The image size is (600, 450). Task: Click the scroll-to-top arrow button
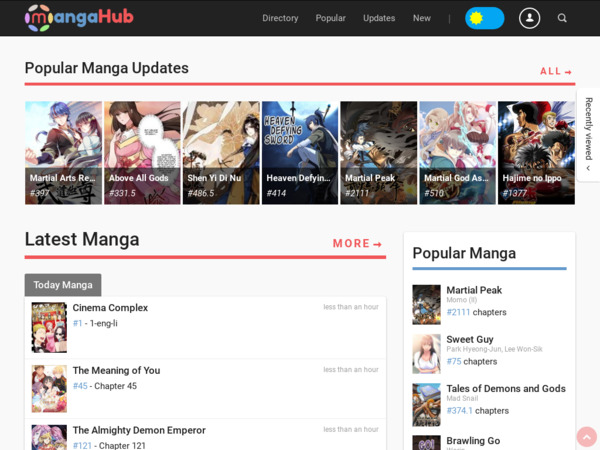(x=587, y=437)
